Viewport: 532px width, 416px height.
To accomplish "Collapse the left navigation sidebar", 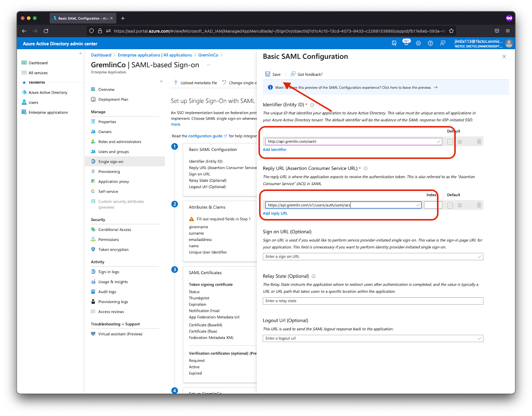I will [x=80, y=53].
